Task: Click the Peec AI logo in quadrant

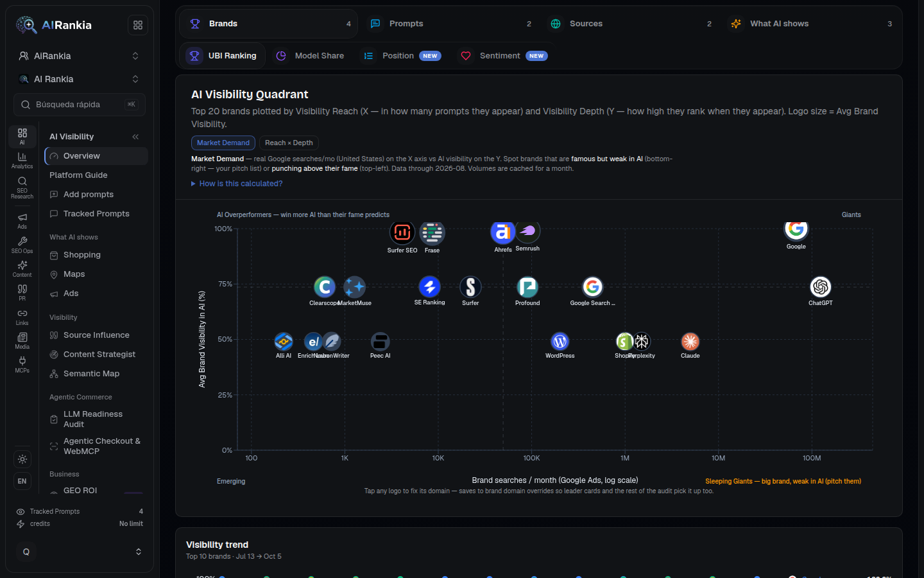Action: [x=381, y=342]
